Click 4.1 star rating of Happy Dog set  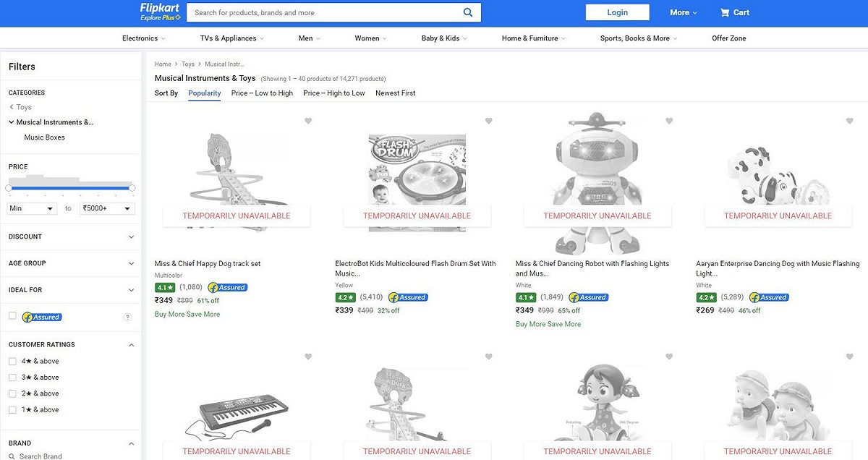pos(164,287)
